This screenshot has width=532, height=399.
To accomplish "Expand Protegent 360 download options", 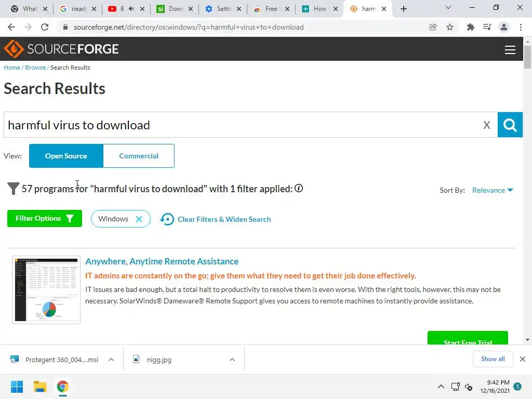I will [111, 360].
